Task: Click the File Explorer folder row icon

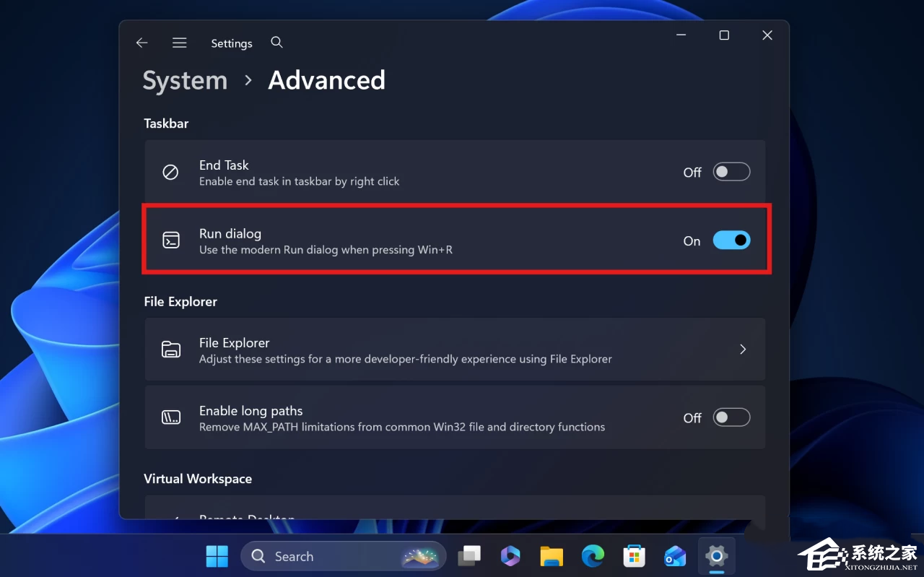Action: pyautogui.click(x=171, y=350)
